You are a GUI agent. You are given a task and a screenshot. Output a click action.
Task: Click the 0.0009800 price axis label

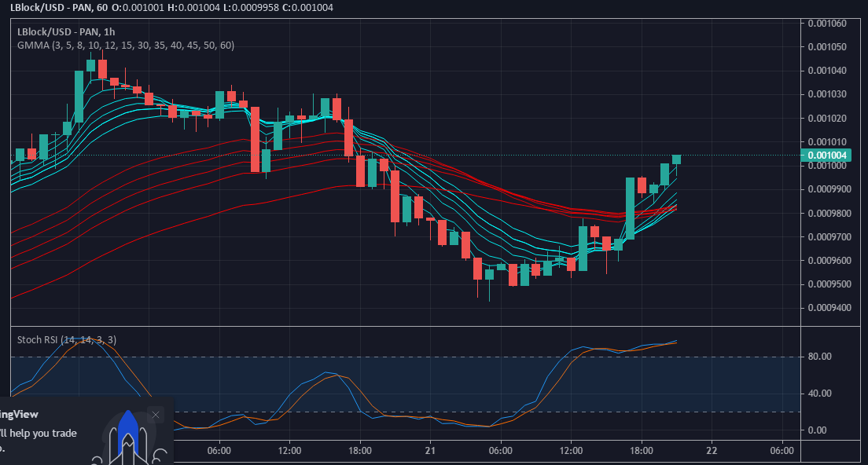(829, 214)
